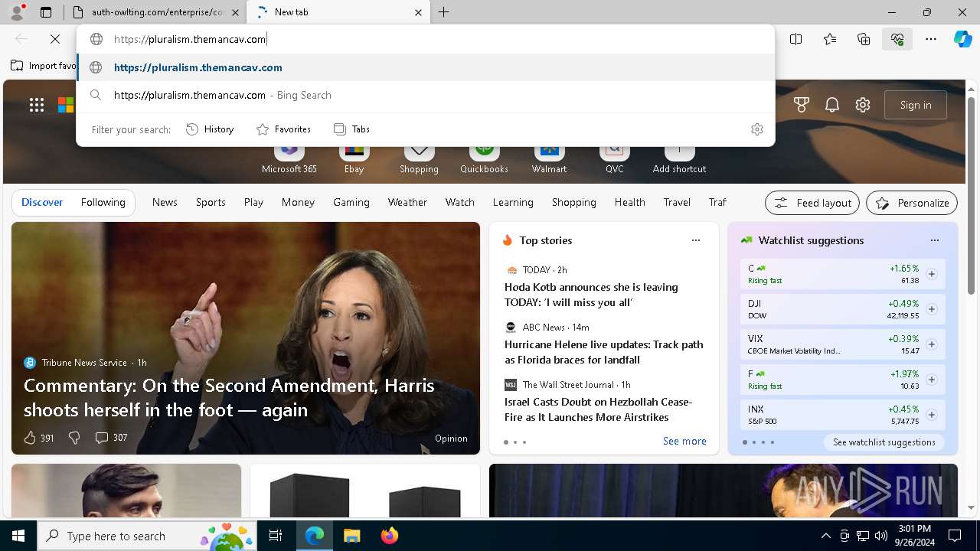This screenshot has height=551, width=980.
Task: Switch to auth-owlting.com tab
Action: 155,12
